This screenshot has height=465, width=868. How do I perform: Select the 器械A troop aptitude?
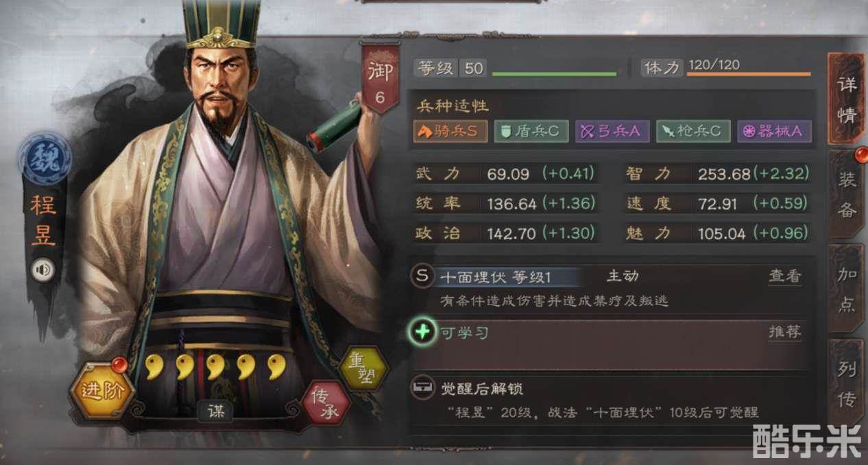(x=775, y=131)
